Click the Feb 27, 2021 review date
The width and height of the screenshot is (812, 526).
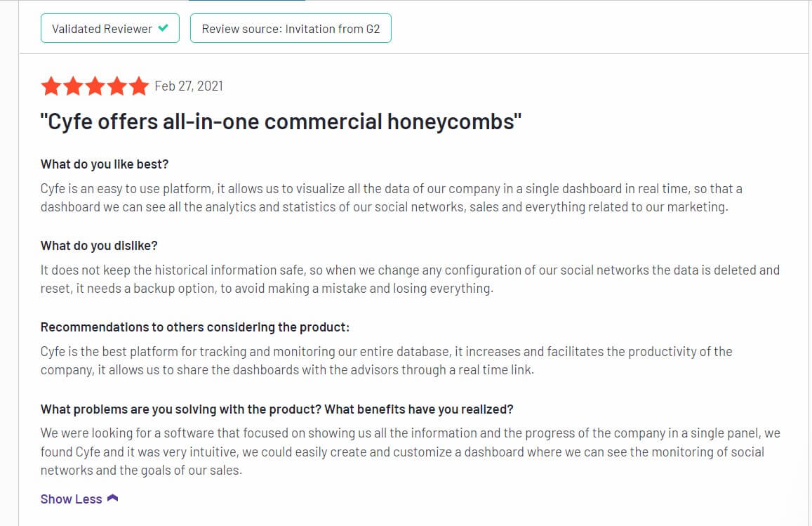(x=189, y=86)
